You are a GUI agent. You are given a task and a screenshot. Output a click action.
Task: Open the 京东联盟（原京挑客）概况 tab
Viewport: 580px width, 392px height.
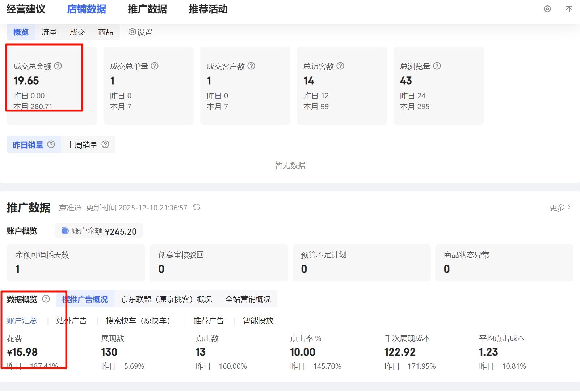pos(167,299)
